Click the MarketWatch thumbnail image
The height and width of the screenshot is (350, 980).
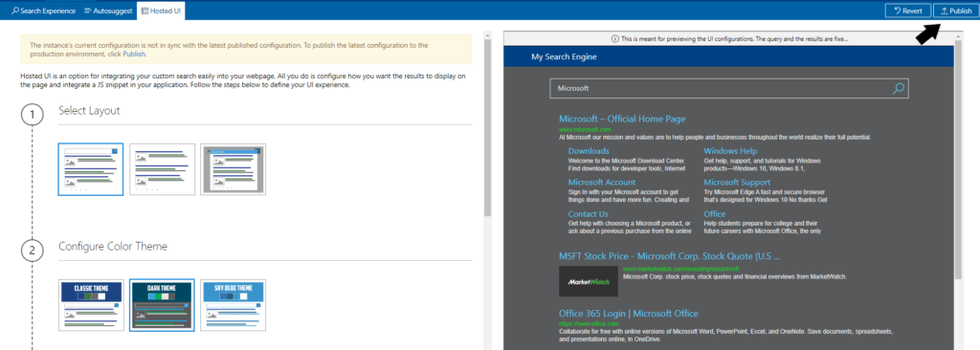click(589, 281)
